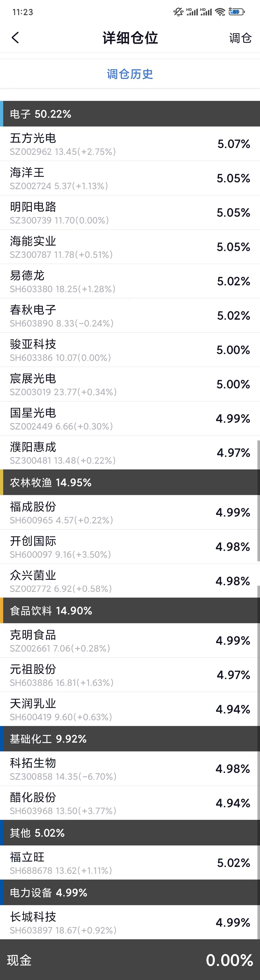Viewport: 260px width, 980px height.
Task: Tap the back arrow icon
Action: (x=15, y=38)
